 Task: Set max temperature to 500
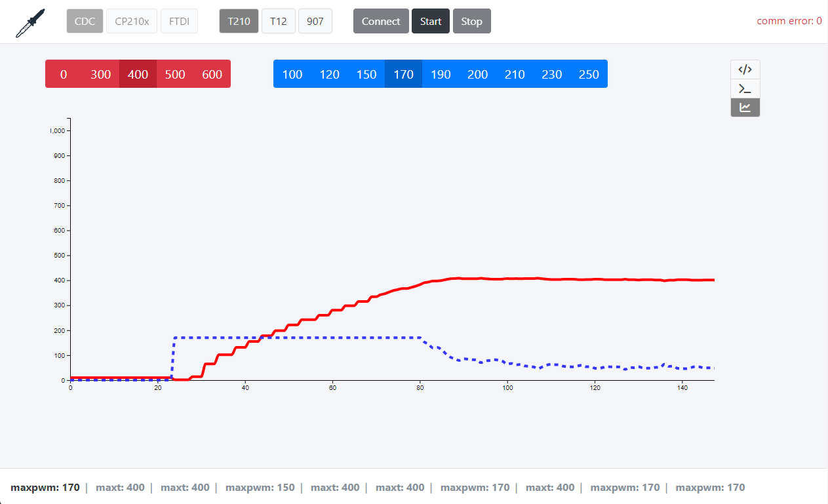point(175,74)
